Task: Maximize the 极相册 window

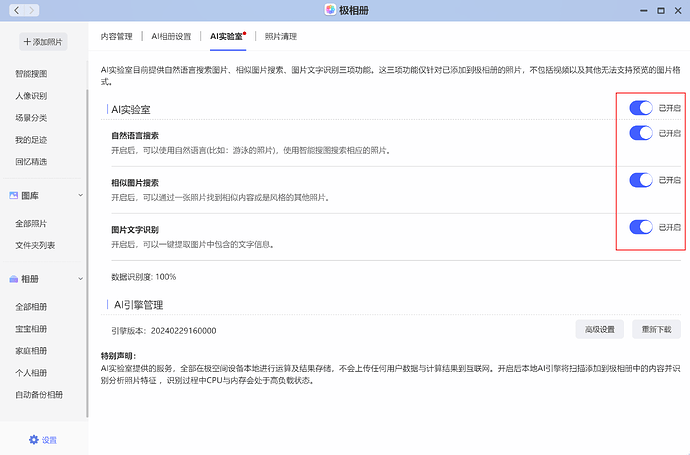Action: (x=661, y=11)
